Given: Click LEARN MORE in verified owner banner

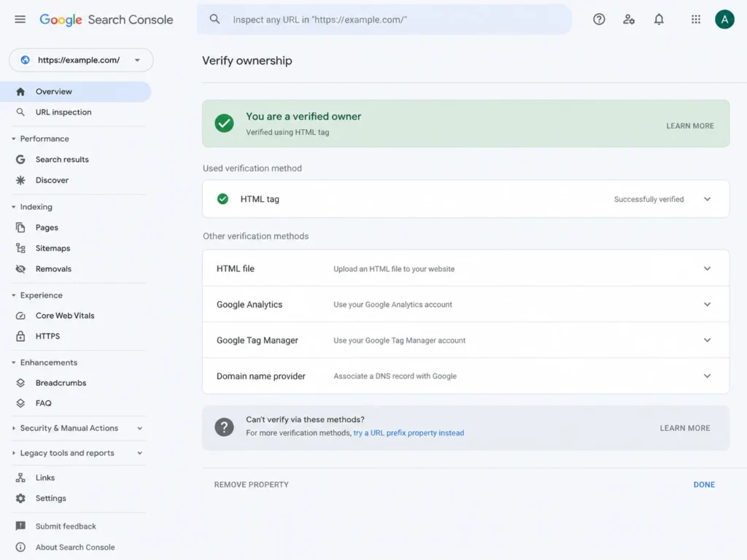Looking at the screenshot, I should click(690, 125).
